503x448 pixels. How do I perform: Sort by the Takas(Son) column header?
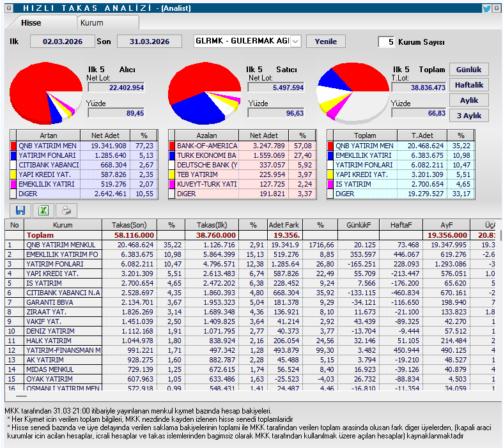tap(129, 225)
